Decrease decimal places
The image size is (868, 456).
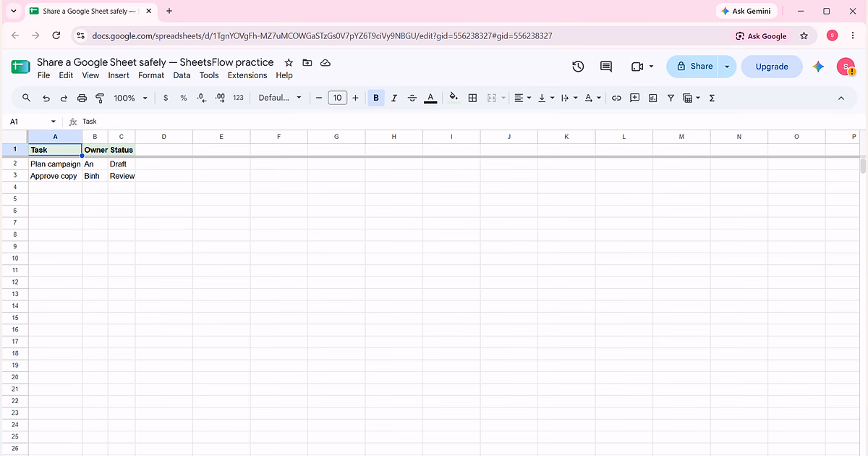click(202, 98)
